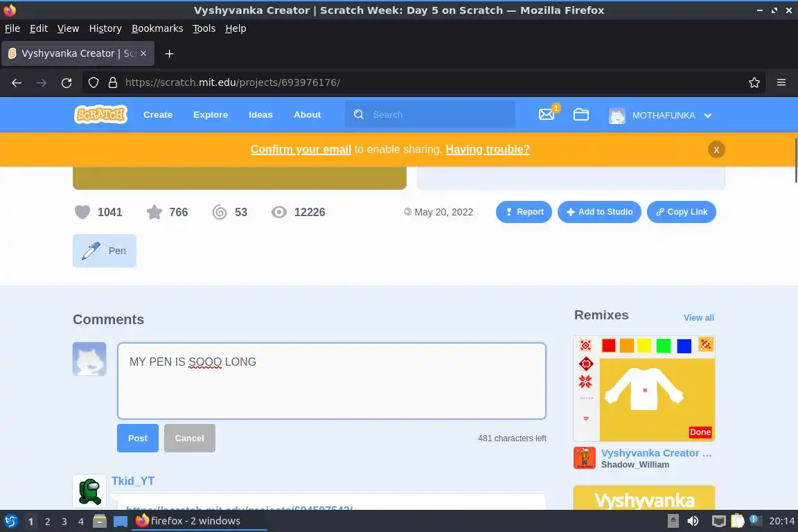Click View all remixes link
The image size is (798, 532).
[x=699, y=318]
